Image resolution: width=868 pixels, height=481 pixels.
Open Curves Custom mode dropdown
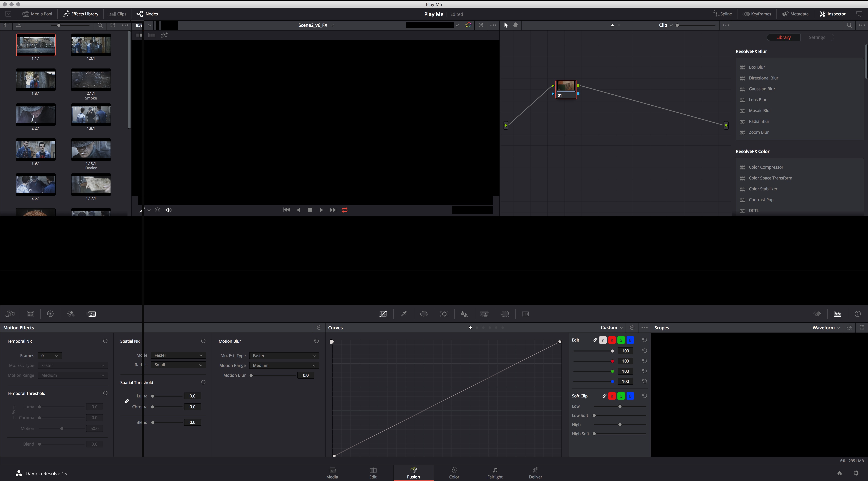(611, 327)
